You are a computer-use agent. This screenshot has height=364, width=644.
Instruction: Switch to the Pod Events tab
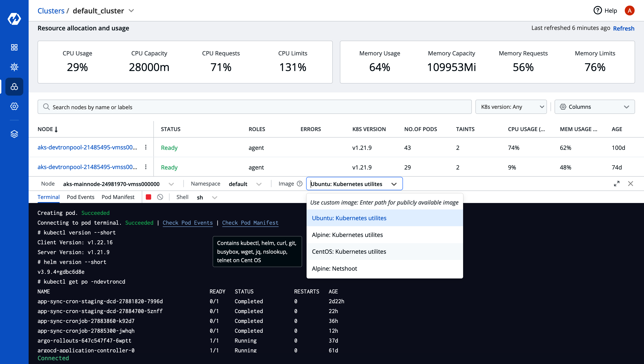[80, 197]
